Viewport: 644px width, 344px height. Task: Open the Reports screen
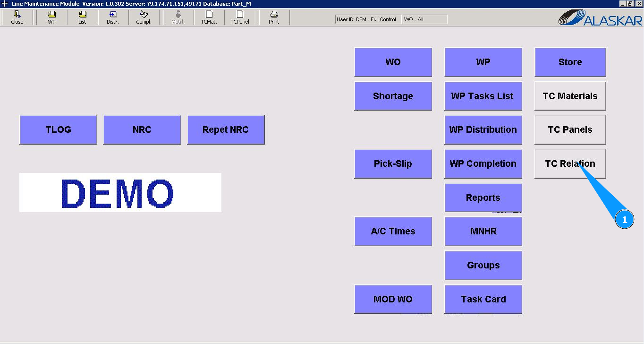pos(483,198)
